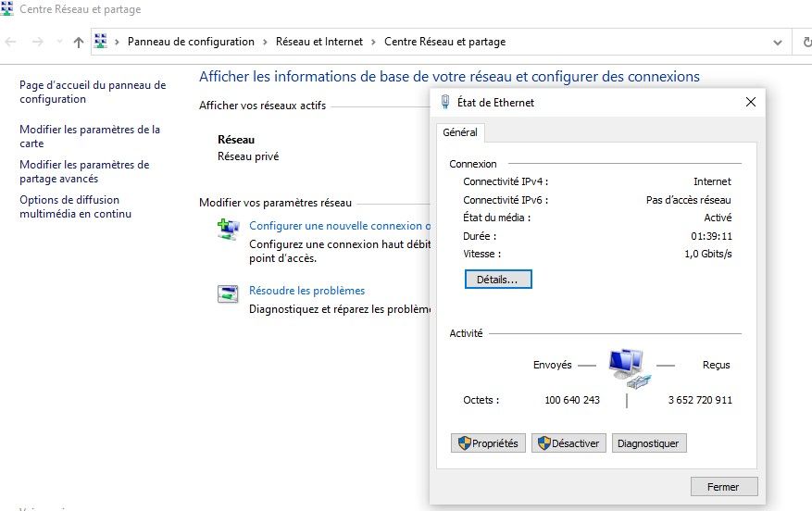Open the Détails... button
This screenshot has height=511, width=812.
[x=497, y=279]
